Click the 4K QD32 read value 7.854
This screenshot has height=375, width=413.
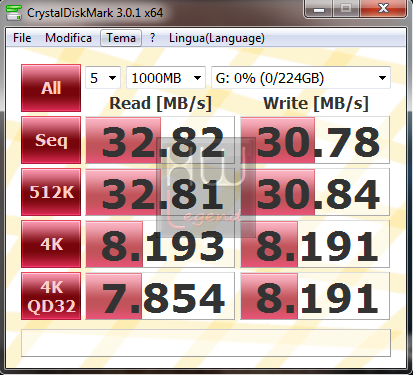pos(160,296)
